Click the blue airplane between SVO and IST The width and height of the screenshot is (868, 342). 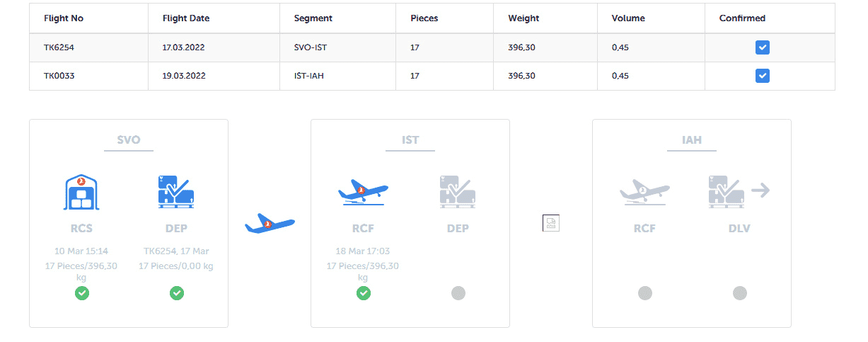pos(270,224)
